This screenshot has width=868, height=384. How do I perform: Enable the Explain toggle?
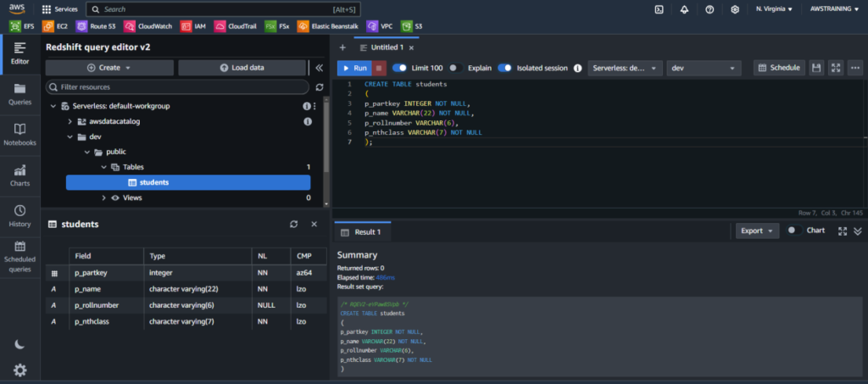[x=456, y=68]
